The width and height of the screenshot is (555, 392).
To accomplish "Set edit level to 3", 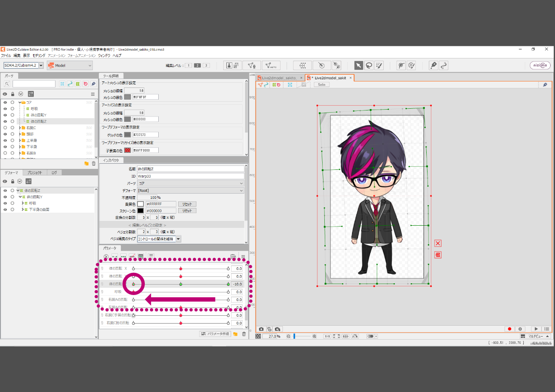I will point(206,65).
